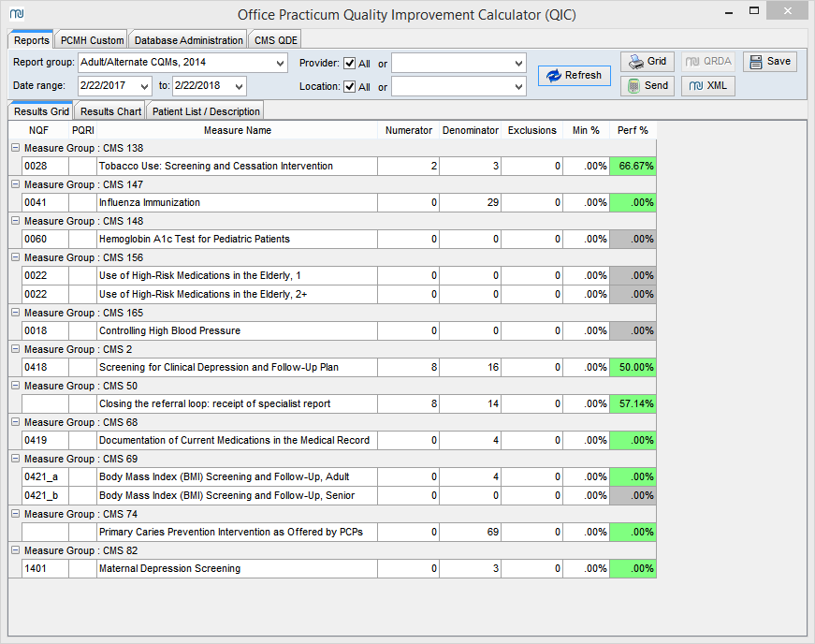Click the 66.67% performance cell

(x=633, y=167)
